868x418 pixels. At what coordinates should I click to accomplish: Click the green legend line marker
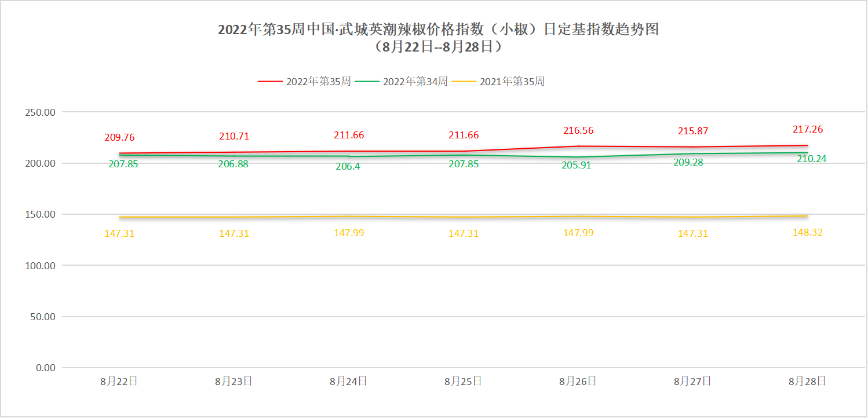(x=367, y=82)
